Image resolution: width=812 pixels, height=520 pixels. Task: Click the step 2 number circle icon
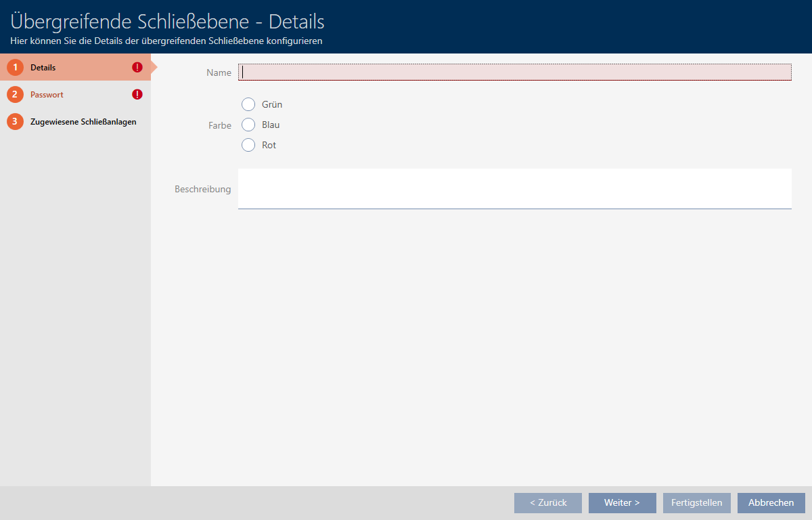[15, 95]
